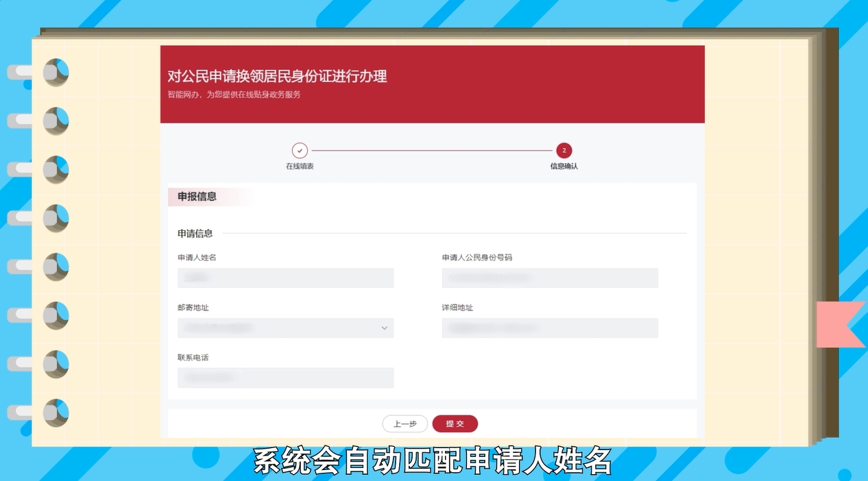Click the red step 2 circle for 信息确认
The height and width of the screenshot is (481, 868).
click(564, 149)
